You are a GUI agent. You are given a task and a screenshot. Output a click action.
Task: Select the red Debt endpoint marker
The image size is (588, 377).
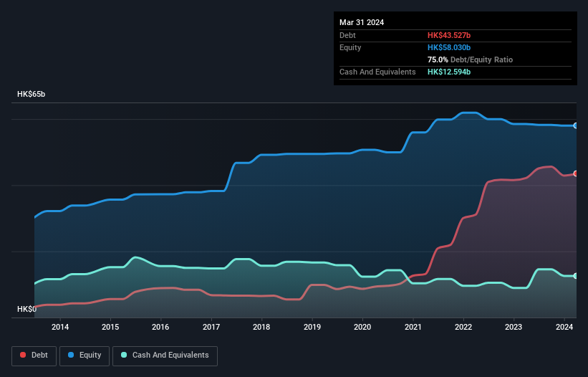click(x=576, y=173)
